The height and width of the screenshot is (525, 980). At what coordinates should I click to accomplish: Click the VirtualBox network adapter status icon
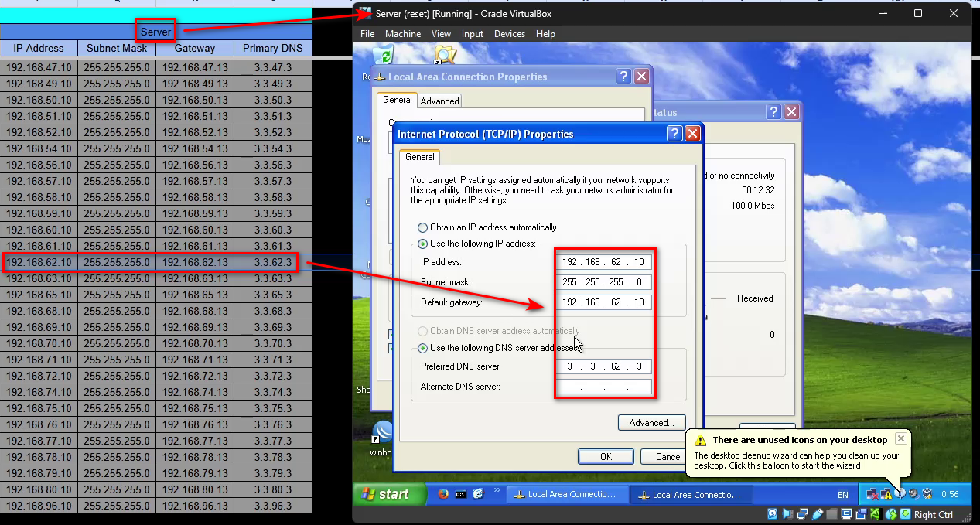click(x=802, y=514)
